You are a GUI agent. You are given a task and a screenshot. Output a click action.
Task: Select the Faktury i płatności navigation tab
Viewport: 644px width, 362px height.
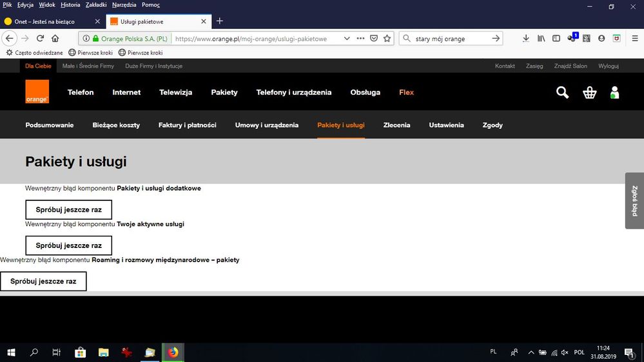pyautogui.click(x=187, y=125)
